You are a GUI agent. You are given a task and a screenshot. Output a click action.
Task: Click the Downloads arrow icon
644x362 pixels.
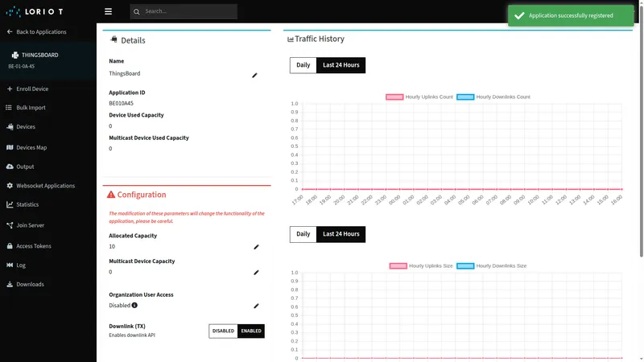coord(10,284)
